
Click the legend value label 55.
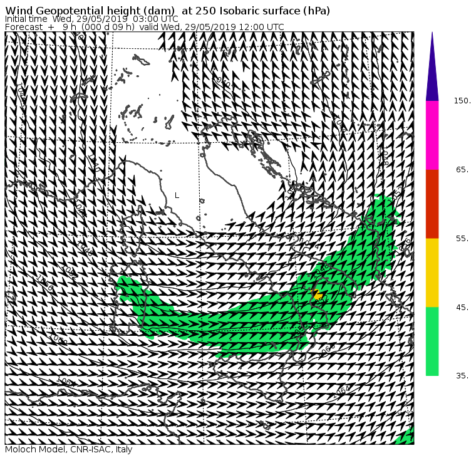click(x=463, y=239)
